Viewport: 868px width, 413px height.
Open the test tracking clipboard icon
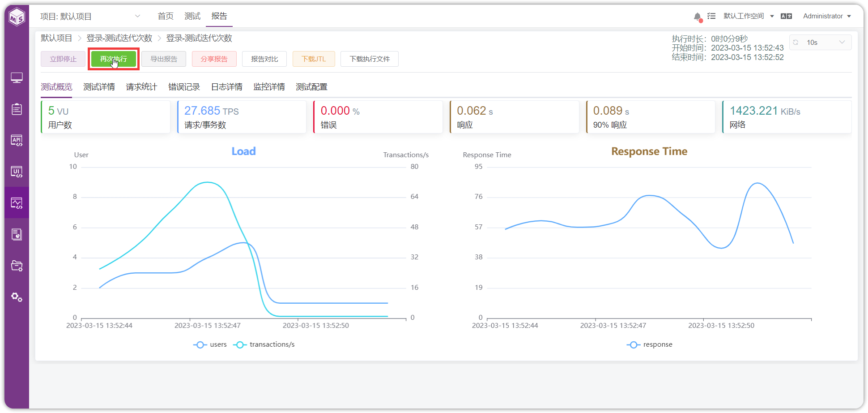[x=17, y=109]
